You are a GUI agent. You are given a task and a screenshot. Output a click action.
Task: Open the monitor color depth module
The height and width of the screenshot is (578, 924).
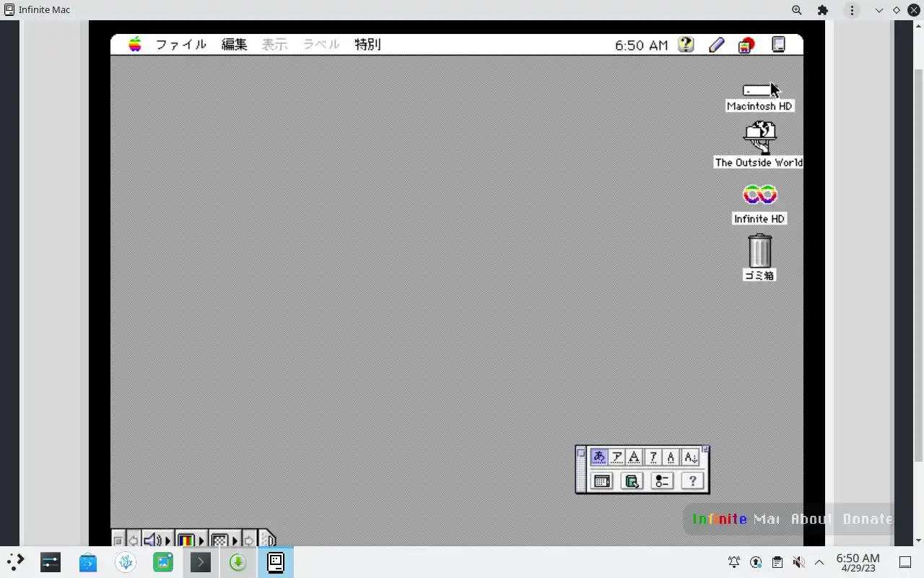tap(186, 540)
